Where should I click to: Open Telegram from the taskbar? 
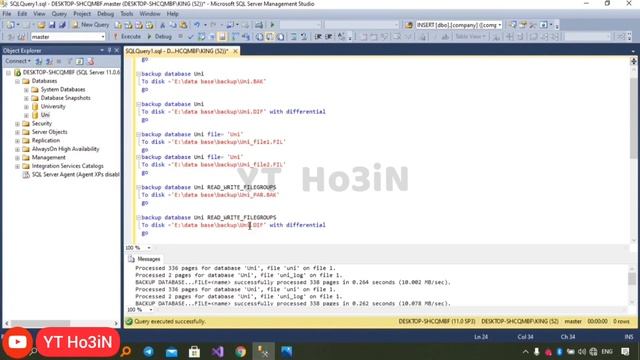[x=149, y=351]
